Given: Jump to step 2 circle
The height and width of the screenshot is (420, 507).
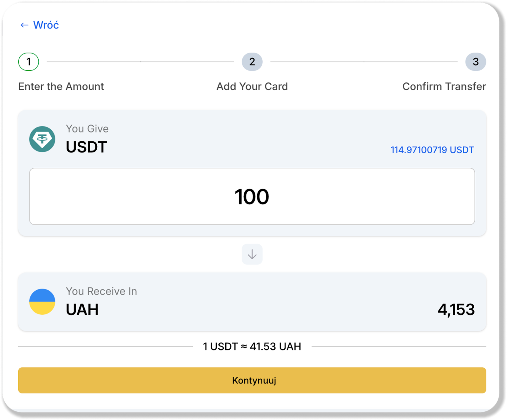Looking at the screenshot, I should [252, 61].
